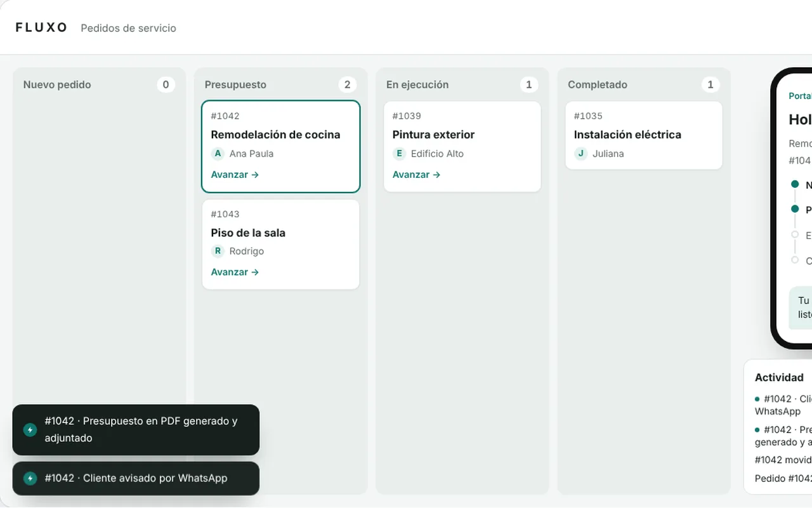Click the En ejecución count badge 1

(529, 84)
